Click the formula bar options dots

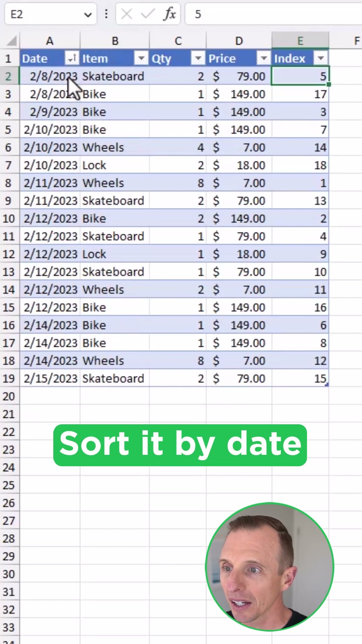106,14
